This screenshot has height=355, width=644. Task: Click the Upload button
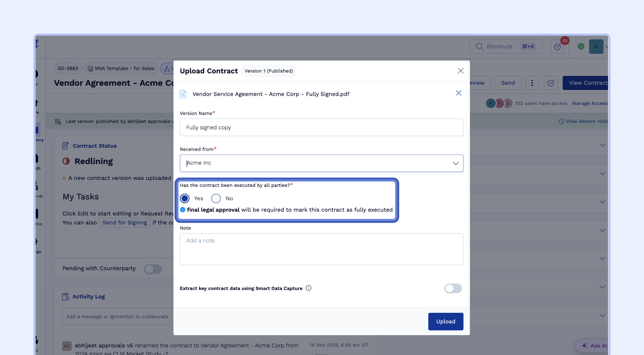[x=446, y=321]
